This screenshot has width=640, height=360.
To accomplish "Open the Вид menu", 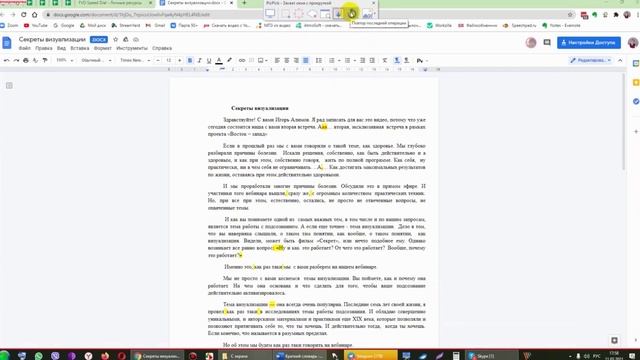I will tap(61, 48).
